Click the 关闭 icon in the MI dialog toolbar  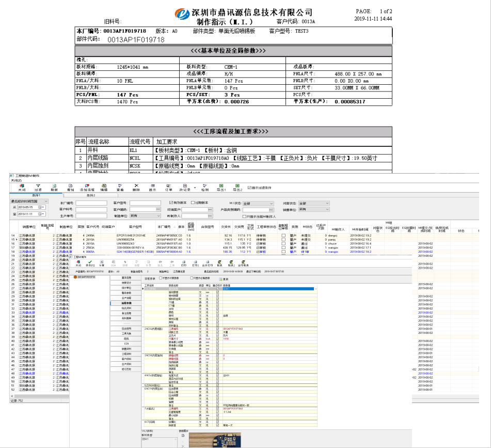(x=78, y=262)
